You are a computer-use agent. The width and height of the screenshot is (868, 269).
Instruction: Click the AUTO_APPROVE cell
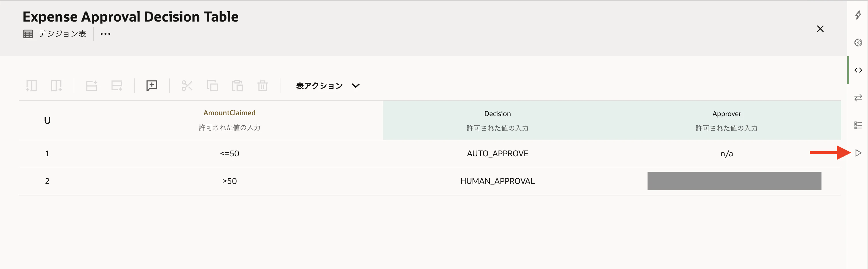click(x=497, y=153)
